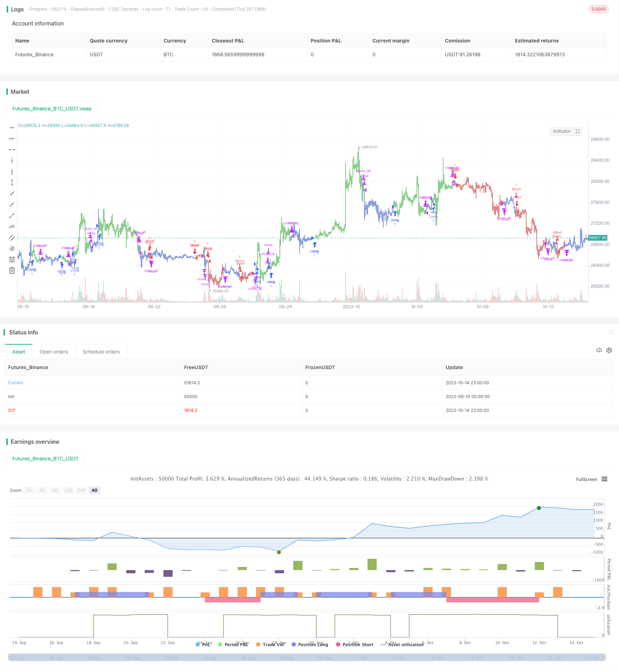Viewport: 619px width, 672px height.
Task: Set chart zoom to All
Action: [x=94, y=490]
